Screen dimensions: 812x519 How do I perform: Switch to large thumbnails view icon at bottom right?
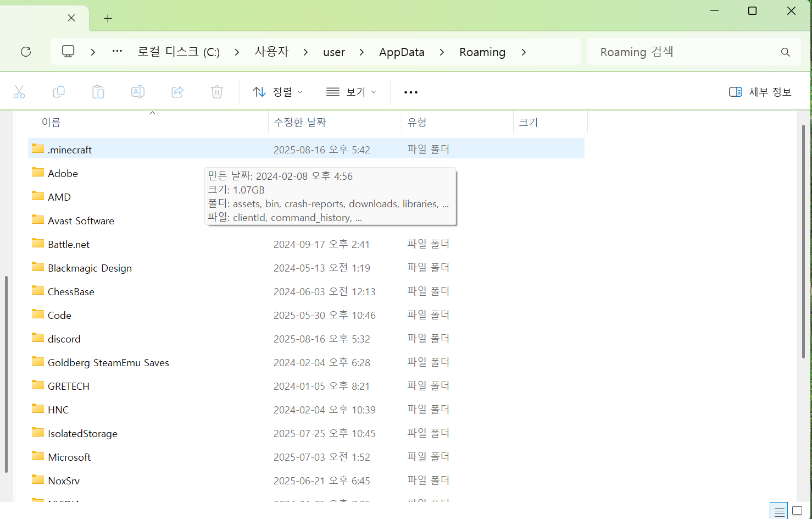[x=798, y=511]
